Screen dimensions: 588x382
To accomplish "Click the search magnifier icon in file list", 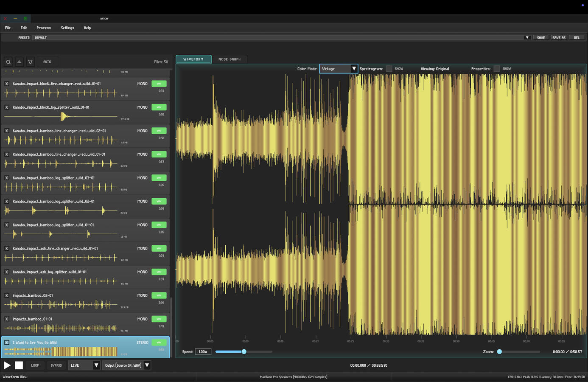I will (8, 62).
